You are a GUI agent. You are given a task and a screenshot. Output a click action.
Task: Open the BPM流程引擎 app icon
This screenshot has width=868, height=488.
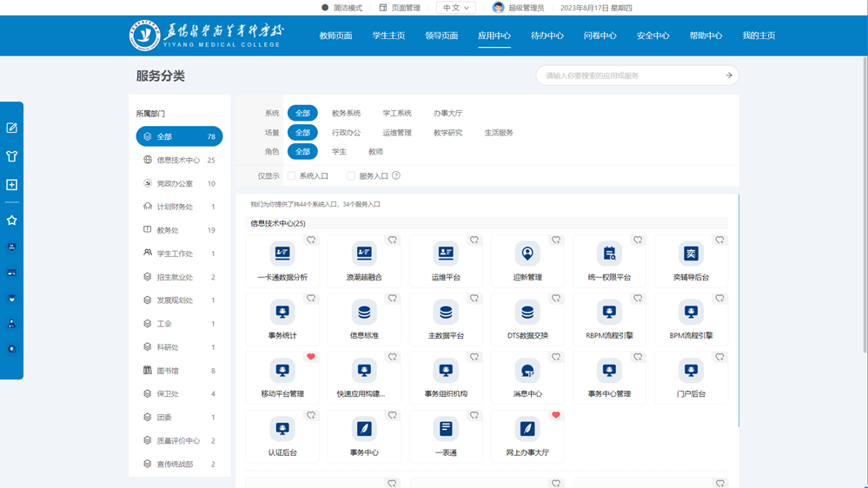click(691, 312)
